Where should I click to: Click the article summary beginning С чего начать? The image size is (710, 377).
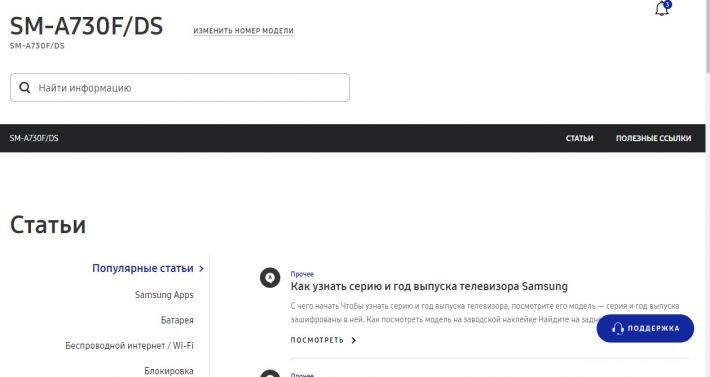pos(485,313)
